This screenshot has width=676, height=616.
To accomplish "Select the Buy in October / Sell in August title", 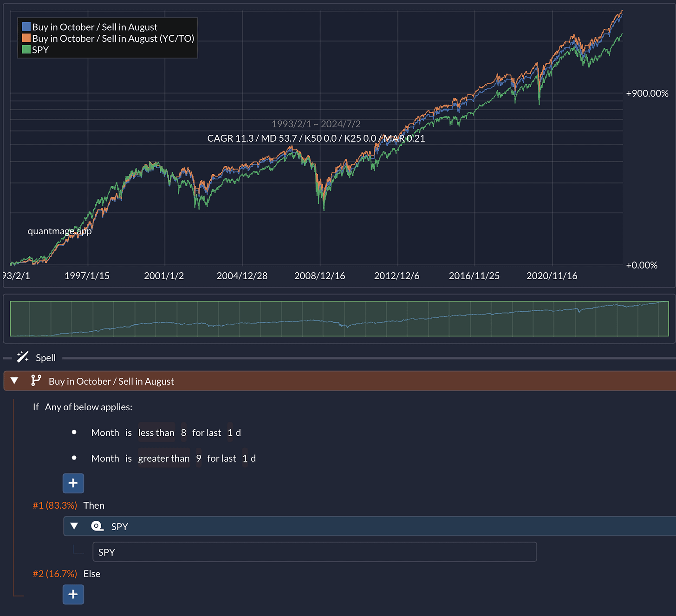I will (111, 381).
